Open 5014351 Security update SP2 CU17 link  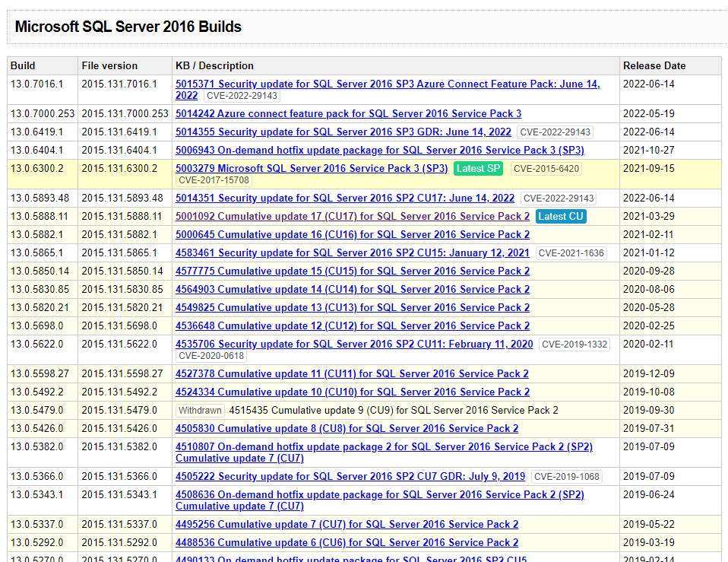tap(345, 198)
